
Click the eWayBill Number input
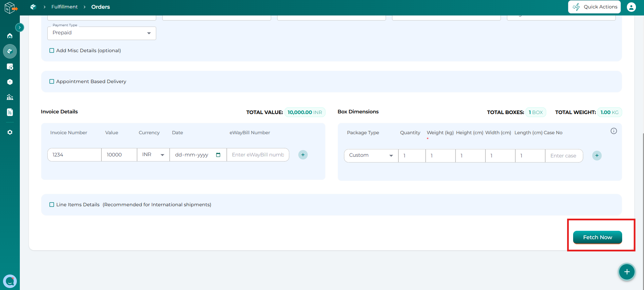click(x=258, y=155)
